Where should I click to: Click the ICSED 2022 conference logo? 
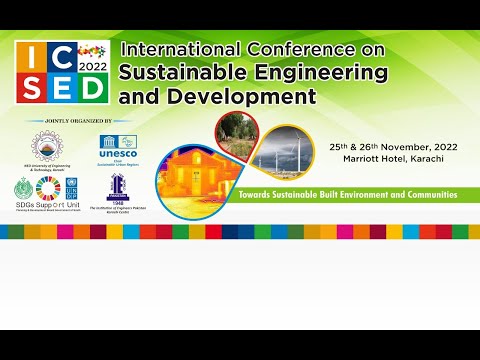point(62,72)
